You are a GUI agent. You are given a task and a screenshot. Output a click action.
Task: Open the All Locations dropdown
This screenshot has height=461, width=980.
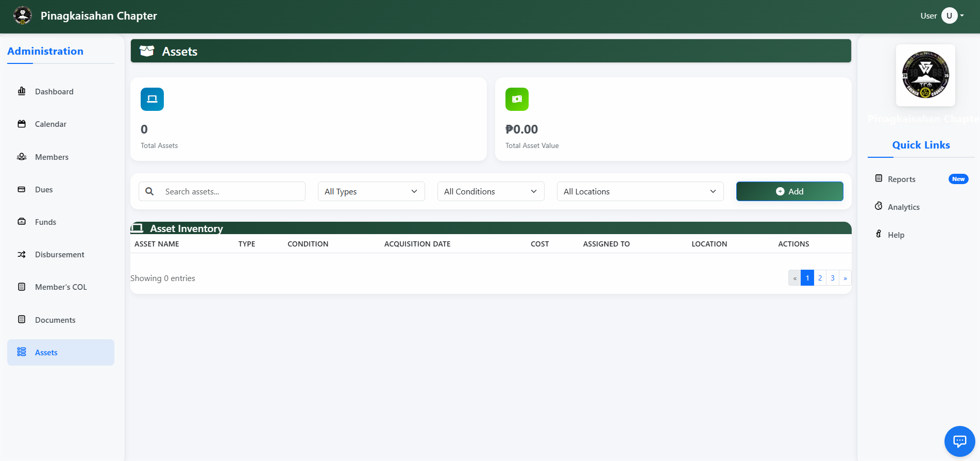click(x=640, y=191)
